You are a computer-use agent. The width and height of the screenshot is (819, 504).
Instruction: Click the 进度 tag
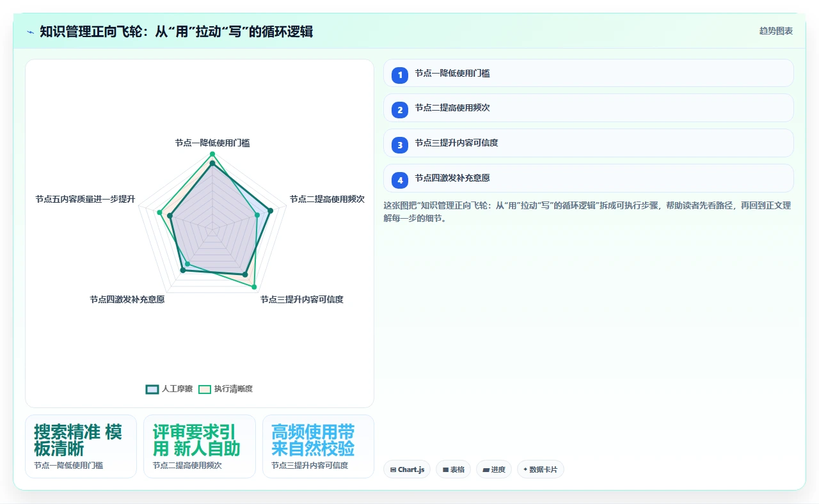point(494,469)
